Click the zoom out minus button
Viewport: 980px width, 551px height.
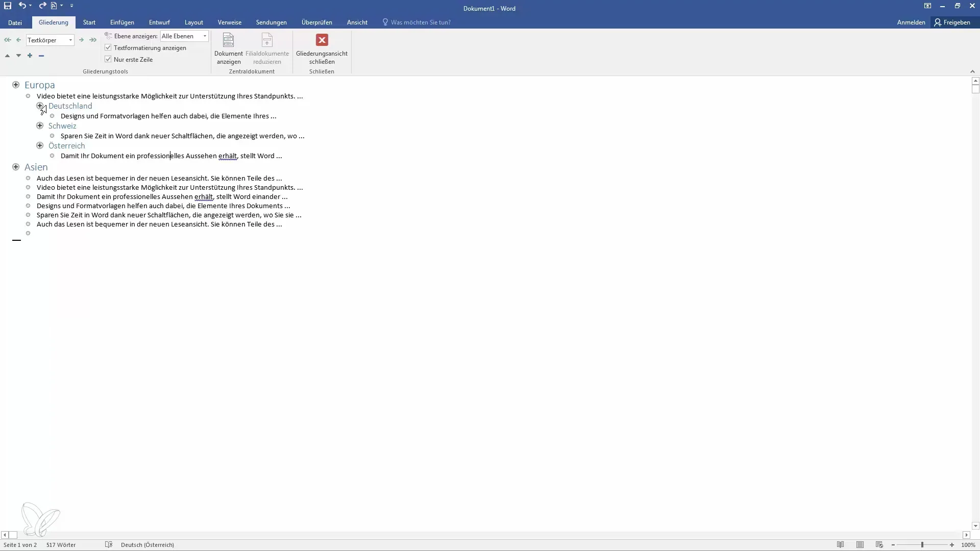tap(893, 545)
